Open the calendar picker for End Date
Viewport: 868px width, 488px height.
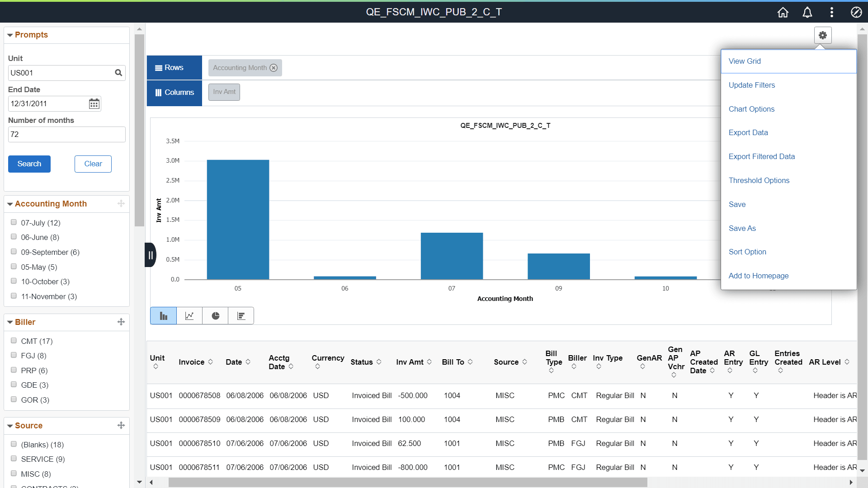coord(94,104)
